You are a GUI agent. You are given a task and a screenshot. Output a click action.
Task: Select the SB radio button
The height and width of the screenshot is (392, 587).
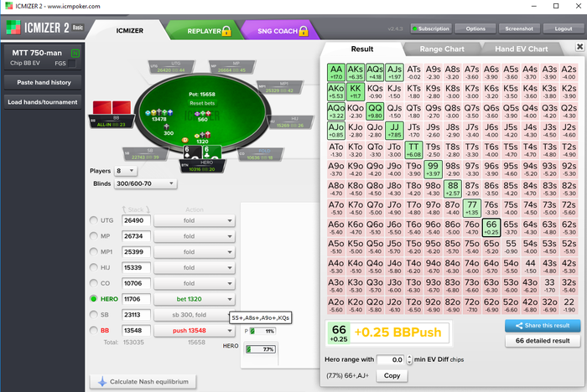pos(94,315)
